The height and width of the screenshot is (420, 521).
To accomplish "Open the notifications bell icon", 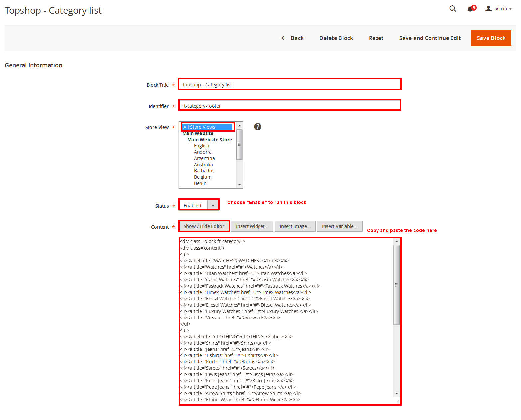I will 471,8.
